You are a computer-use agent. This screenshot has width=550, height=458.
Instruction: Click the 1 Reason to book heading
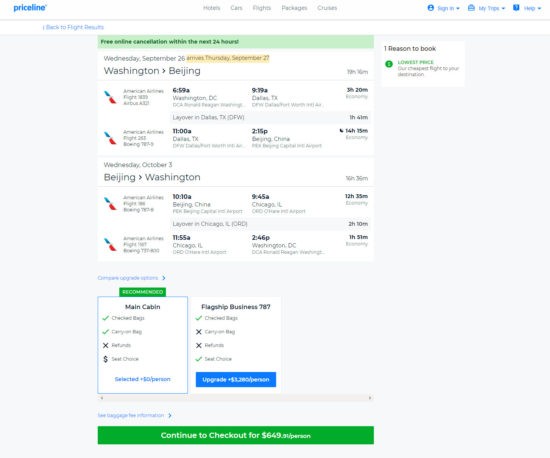click(410, 48)
